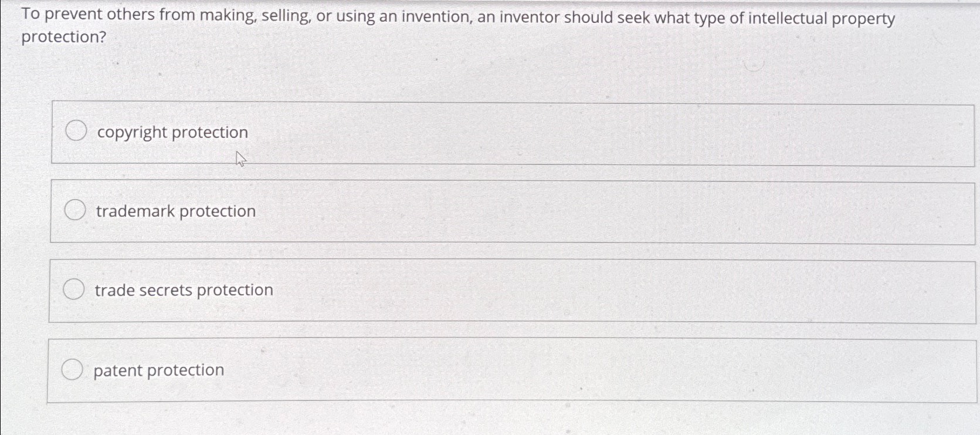Click the question text about intellectual property
Image resolution: width=980 pixels, height=435 pixels.
pos(457,26)
